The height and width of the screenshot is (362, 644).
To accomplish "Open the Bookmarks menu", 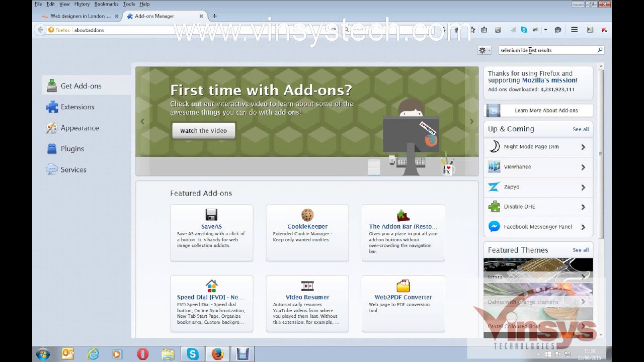I will [106, 4].
